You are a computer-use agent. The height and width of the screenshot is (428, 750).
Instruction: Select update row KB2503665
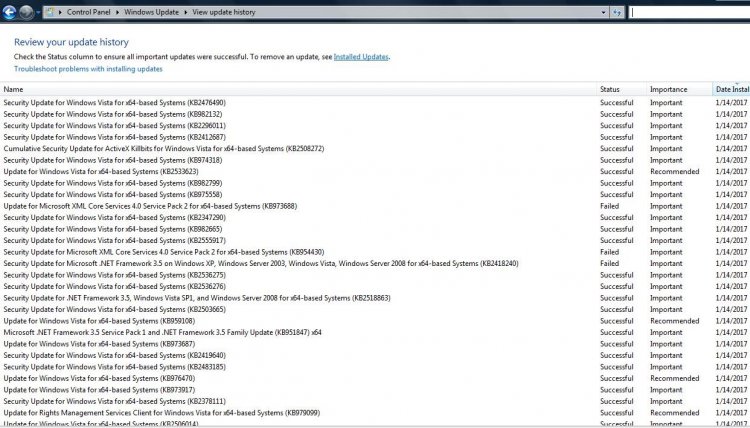click(375, 309)
